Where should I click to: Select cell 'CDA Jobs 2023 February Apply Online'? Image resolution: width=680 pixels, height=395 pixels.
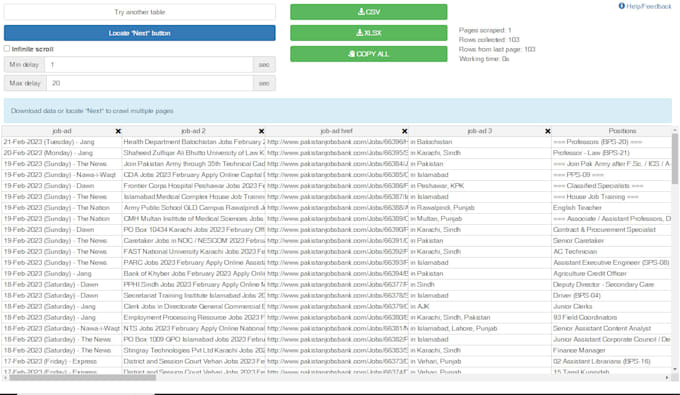(x=194, y=175)
